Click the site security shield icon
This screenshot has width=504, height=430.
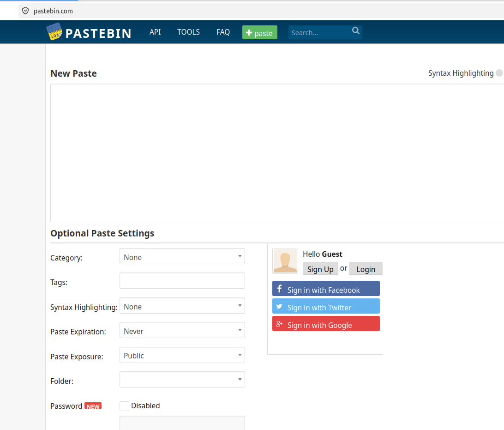[x=25, y=11]
